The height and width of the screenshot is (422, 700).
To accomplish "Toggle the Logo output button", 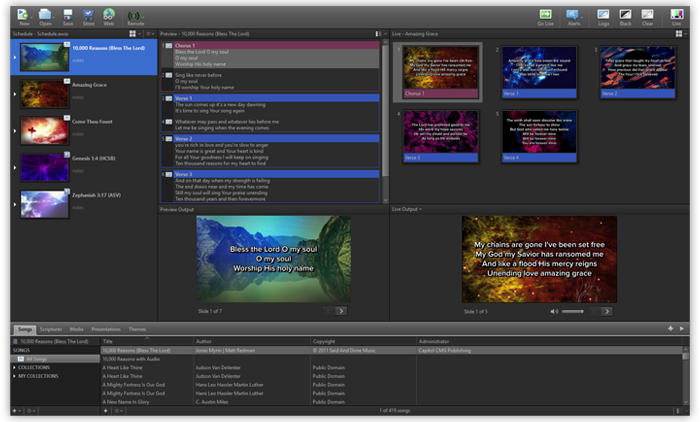I will [x=603, y=16].
